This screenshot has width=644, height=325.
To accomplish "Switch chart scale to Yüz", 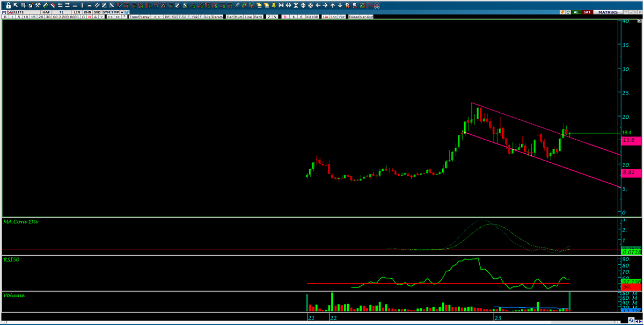I will click(341, 17).
